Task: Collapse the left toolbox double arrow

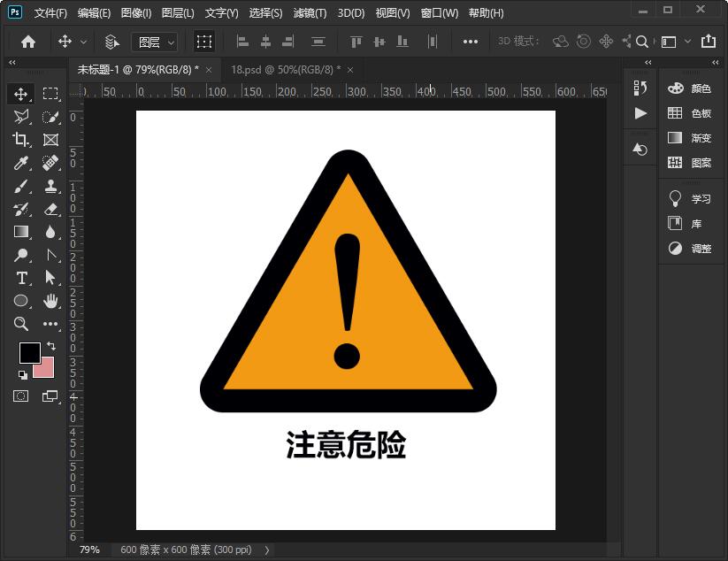Action: 12,62
